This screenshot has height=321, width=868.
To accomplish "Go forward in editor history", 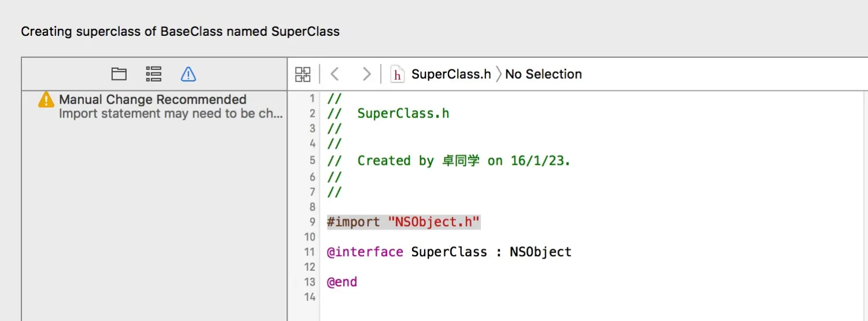I will pos(366,74).
